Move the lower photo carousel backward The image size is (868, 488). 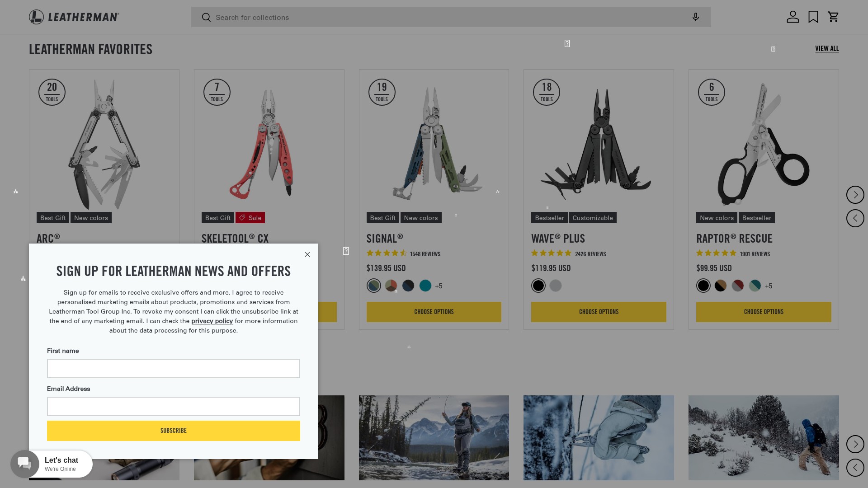855,468
